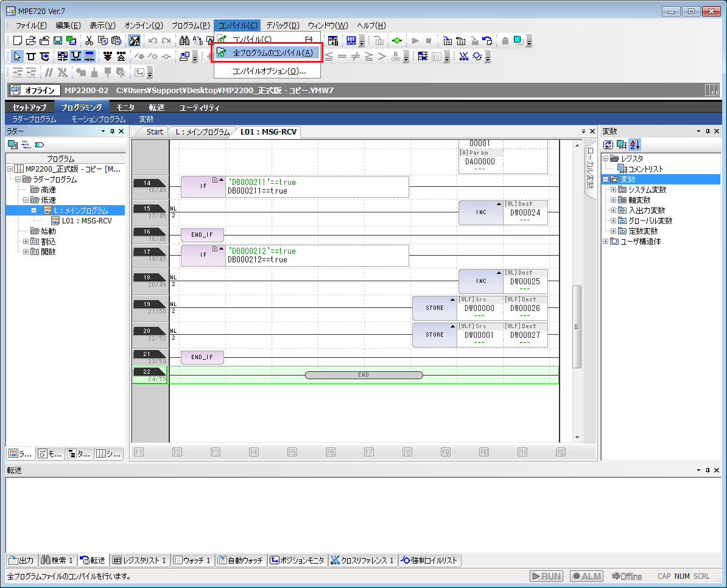Expand the システム変数 node

613,190
